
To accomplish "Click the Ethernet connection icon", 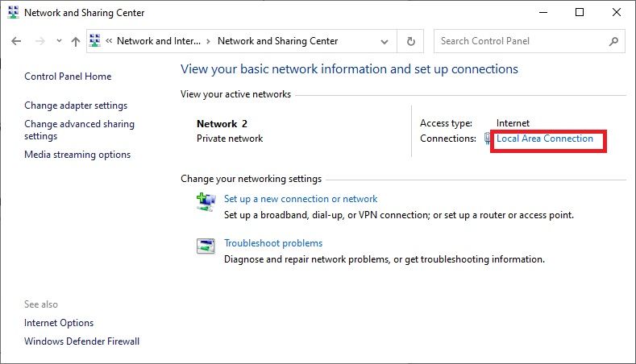I will point(488,139).
